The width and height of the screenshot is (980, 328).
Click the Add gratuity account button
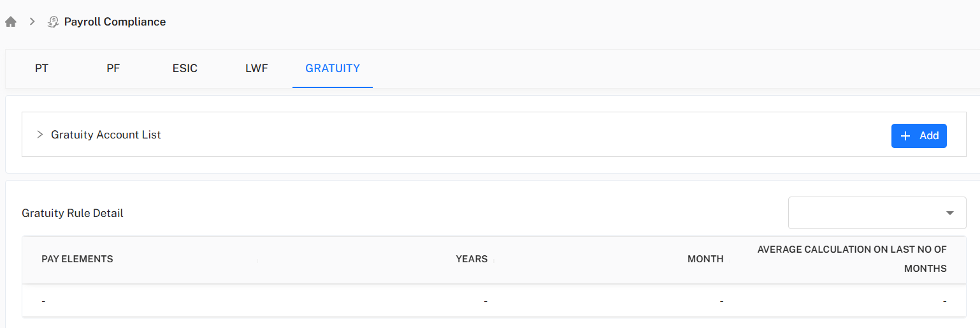918,136
